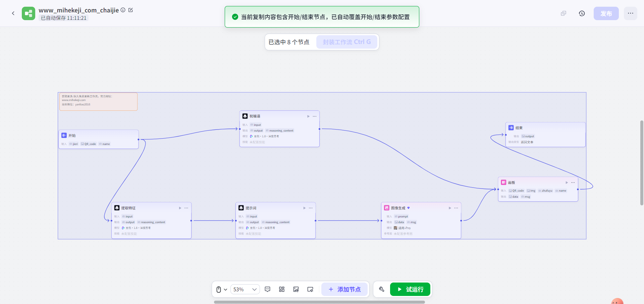The image size is (644, 304).
Task: Rename the workflow via the pencil icon
Action: [131, 10]
